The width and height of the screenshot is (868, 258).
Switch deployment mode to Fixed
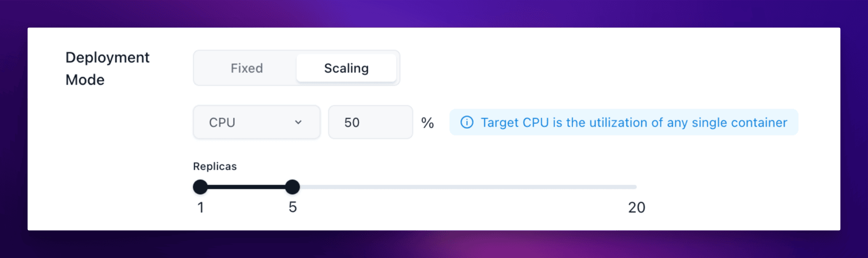[x=246, y=68]
